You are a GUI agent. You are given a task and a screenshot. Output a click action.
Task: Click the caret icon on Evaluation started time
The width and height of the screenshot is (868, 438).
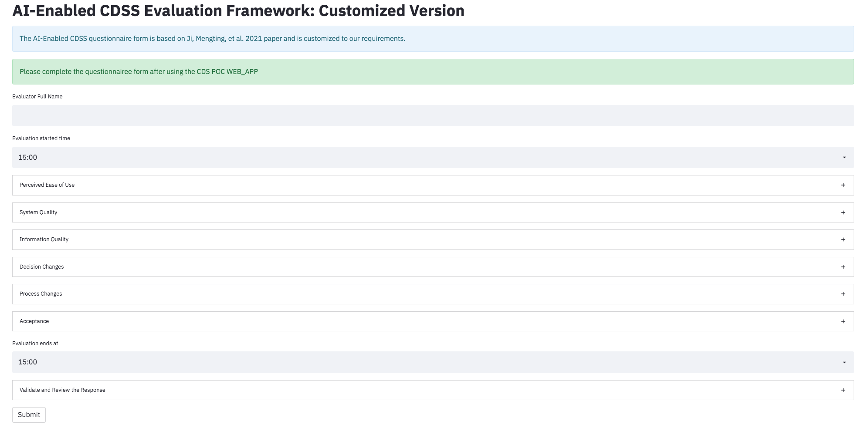coord(844,157)
